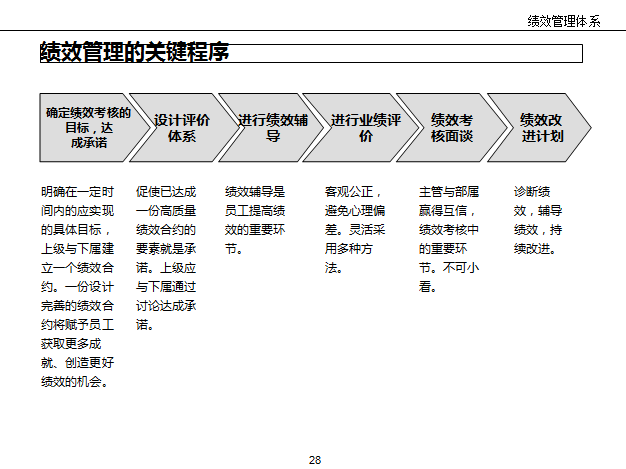Click the paragraph starting 明确在一定时间内
Image resolution: width=626 pixels, height=469 pixels.
tap(77, 287)
